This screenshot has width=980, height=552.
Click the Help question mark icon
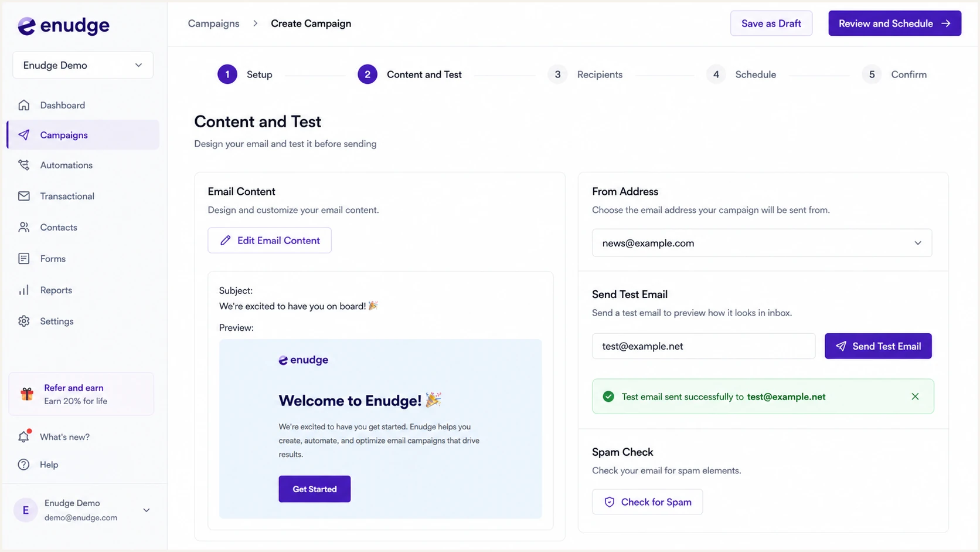pyautogui.click(x=24, y=465)
